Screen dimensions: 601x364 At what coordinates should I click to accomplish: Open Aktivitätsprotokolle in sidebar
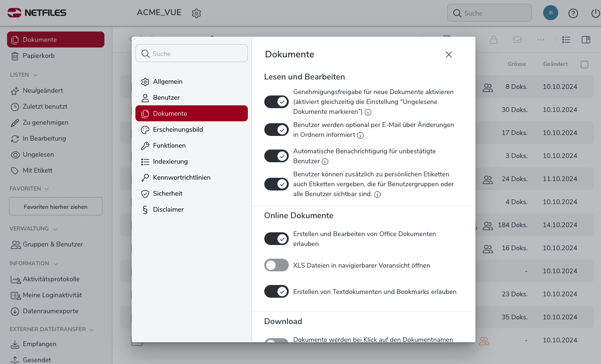51,279
